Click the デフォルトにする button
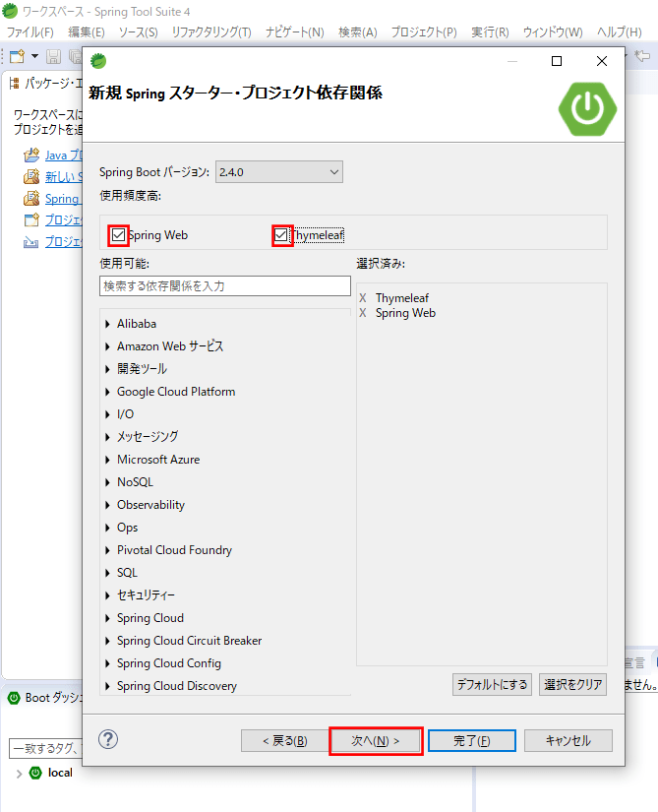Viewport: 658px width, 812px height. (x=492, y=685)
